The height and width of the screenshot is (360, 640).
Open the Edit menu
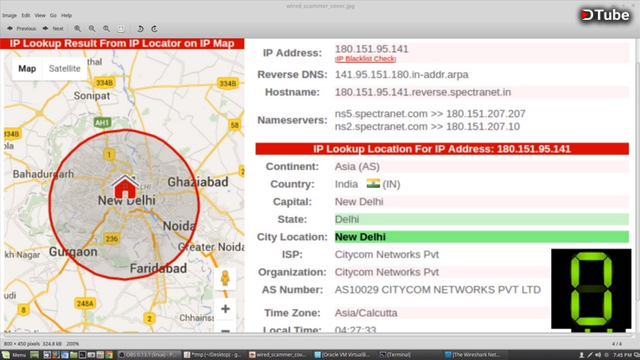(x=26, y=16)
